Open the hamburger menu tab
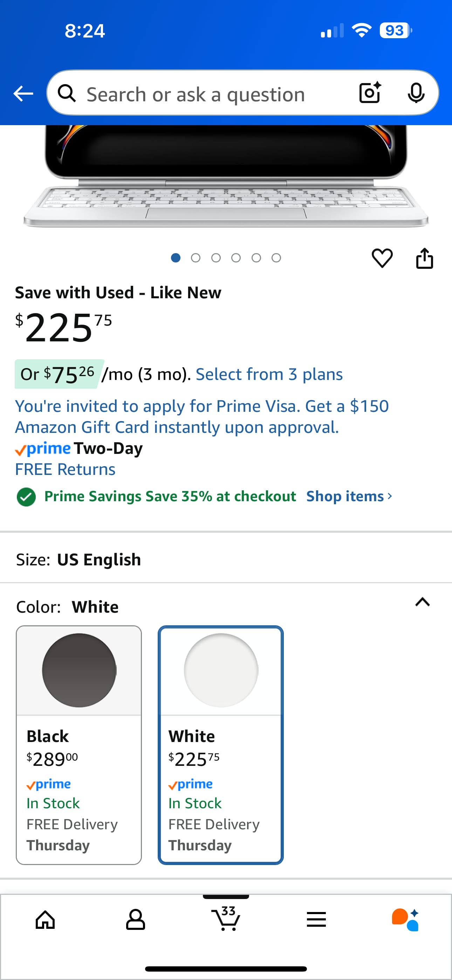Screen dimensions: 452x980 (316, 920)
